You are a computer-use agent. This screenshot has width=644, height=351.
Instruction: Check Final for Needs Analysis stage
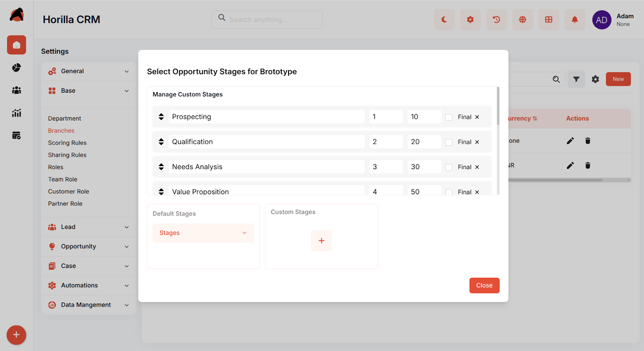click(449, 167)
